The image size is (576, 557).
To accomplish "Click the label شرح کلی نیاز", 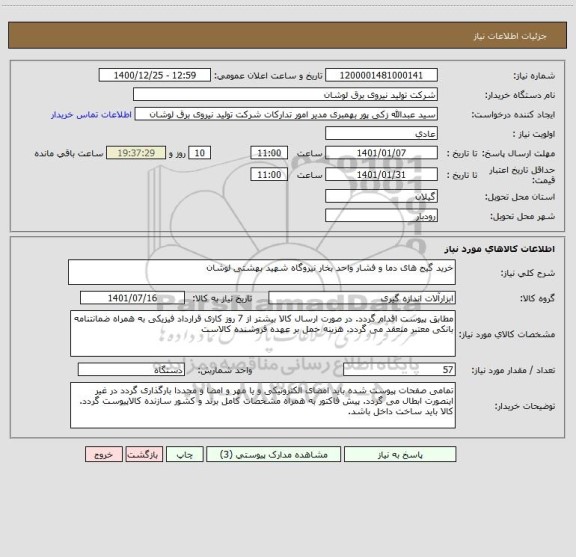I will pyautogui.click(x=528, y=273).
